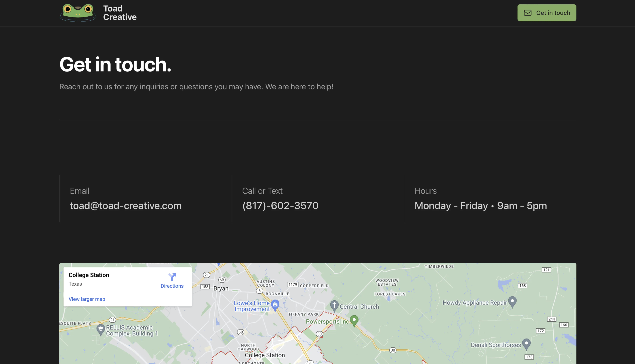Image resolution: width=635 pixels, height=364 pixels.
Task: Open View larger map link
Action: 87,299
